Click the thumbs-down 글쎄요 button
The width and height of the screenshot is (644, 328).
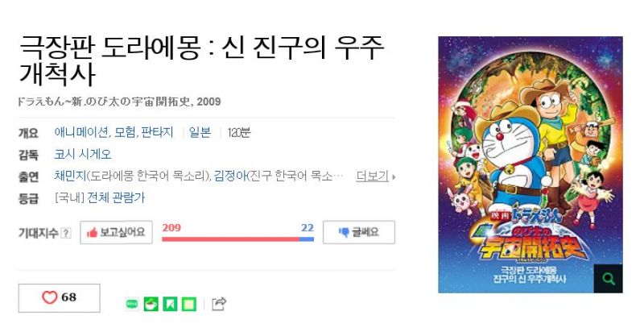(x=359, y=232)
